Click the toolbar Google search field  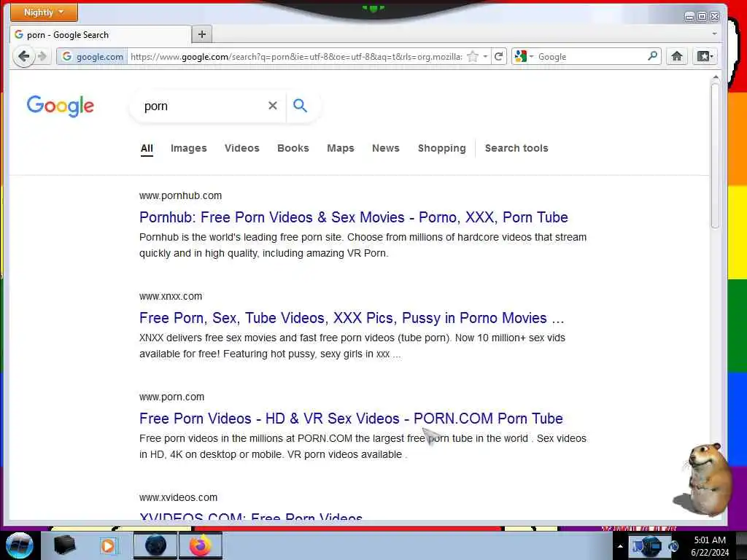(x=591, y=57)
